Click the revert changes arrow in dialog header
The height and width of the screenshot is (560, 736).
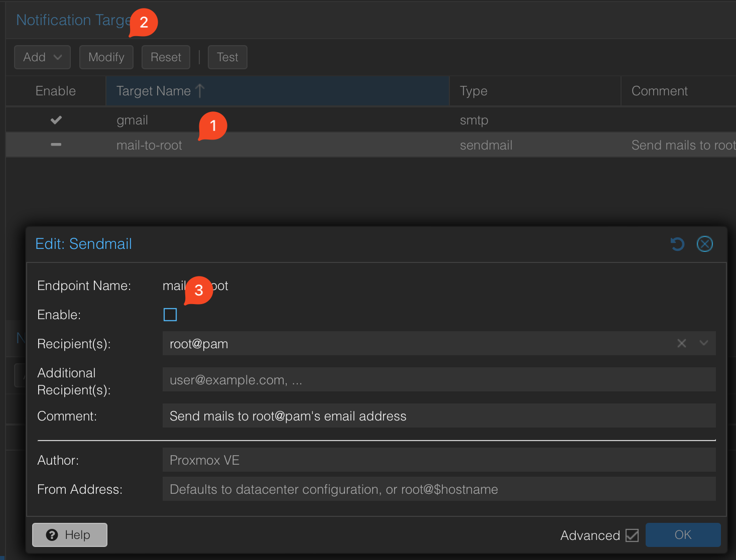point(677,244)
